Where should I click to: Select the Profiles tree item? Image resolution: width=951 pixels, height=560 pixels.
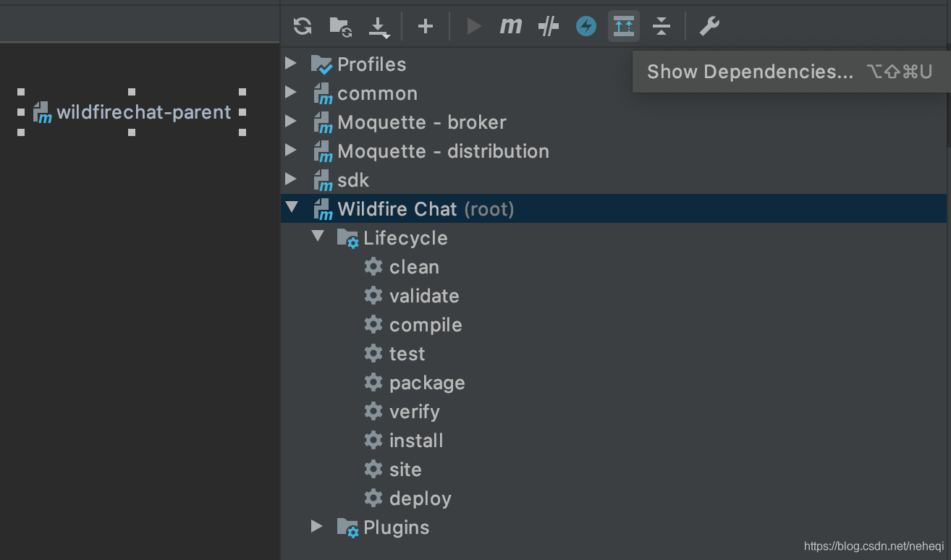372,64
